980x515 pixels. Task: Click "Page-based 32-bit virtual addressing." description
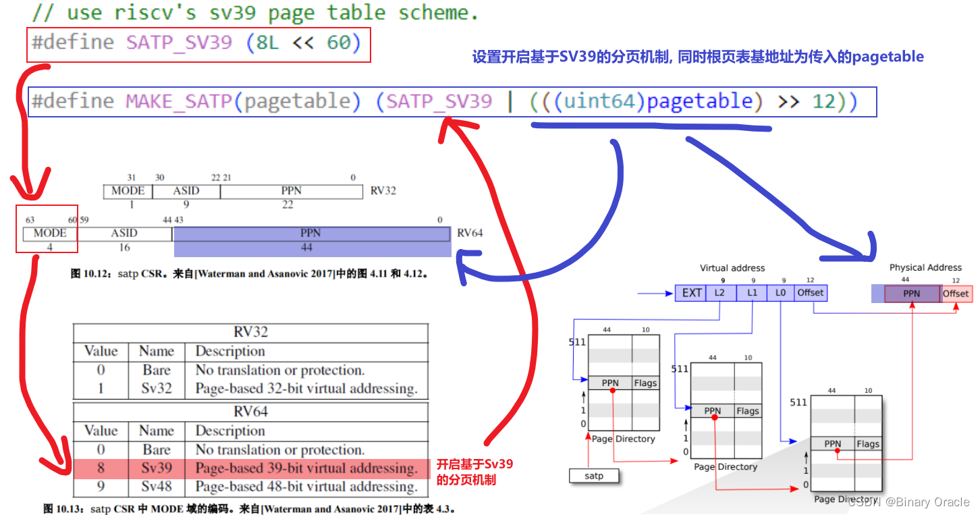click(x=306, y=389)
